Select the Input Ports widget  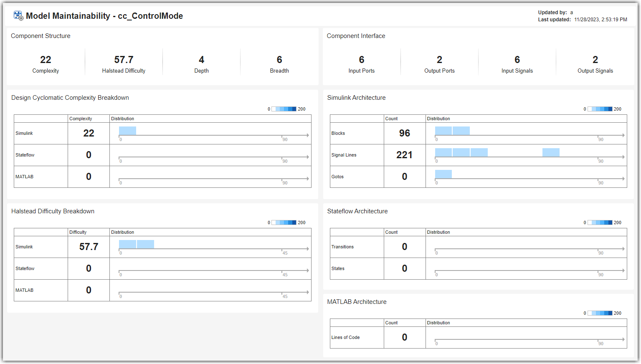click(x=361, y=64)
